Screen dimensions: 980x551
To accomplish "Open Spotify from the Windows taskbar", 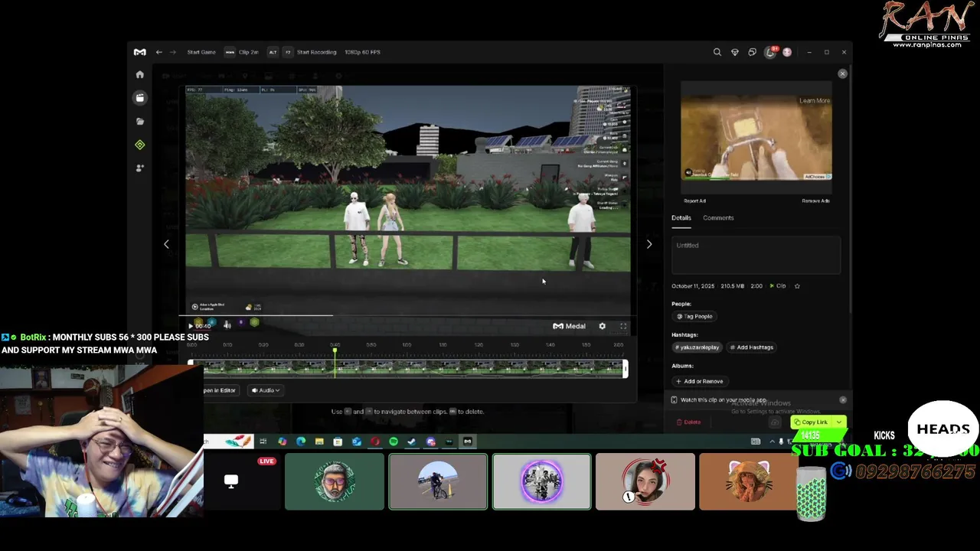I will coord(394,442).
